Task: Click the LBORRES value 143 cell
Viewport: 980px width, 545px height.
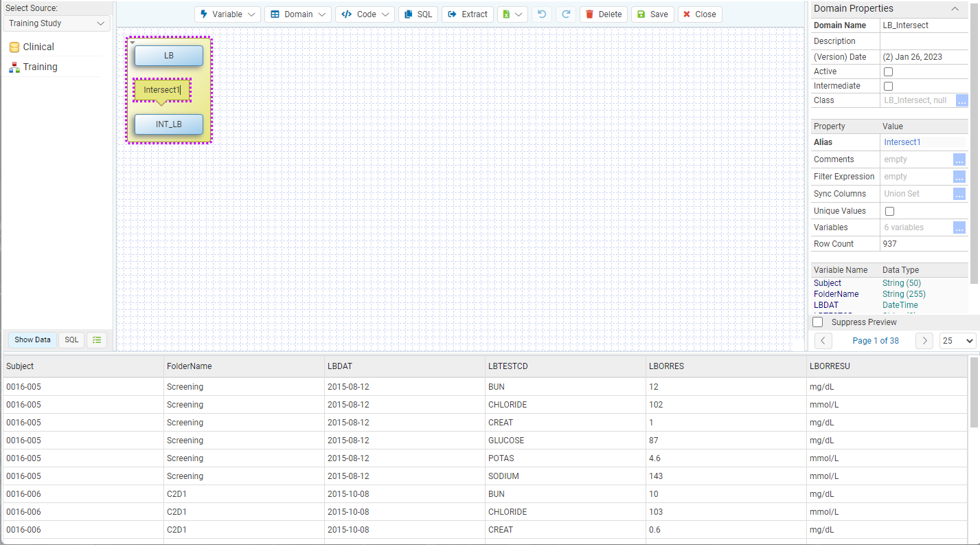Action: click(726, 476)
